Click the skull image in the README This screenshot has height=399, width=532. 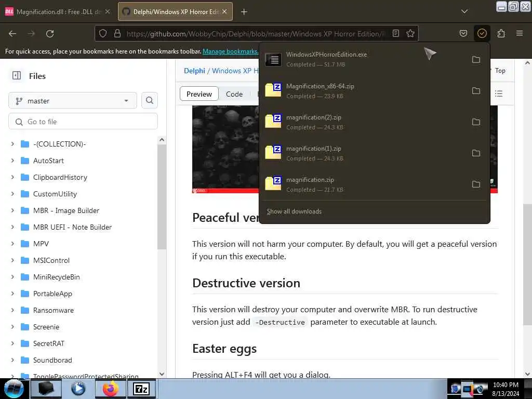tap(225, 149)
